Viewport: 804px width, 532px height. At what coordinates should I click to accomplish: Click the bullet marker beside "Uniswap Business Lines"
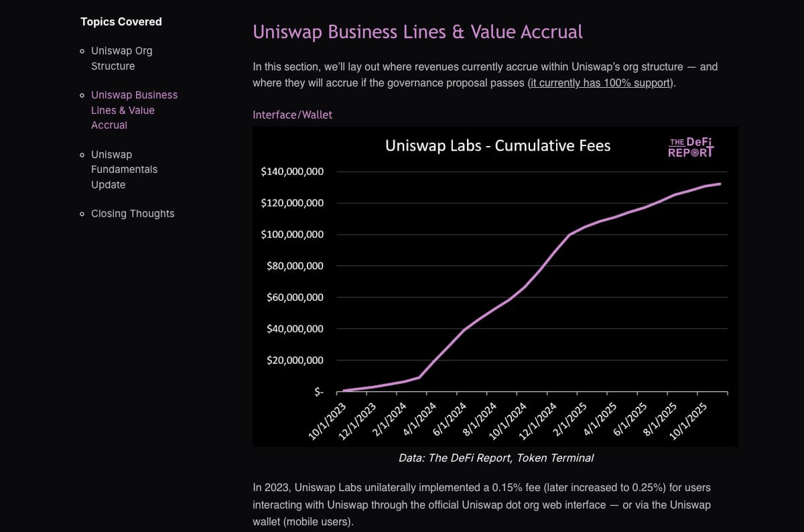point(82,94)
